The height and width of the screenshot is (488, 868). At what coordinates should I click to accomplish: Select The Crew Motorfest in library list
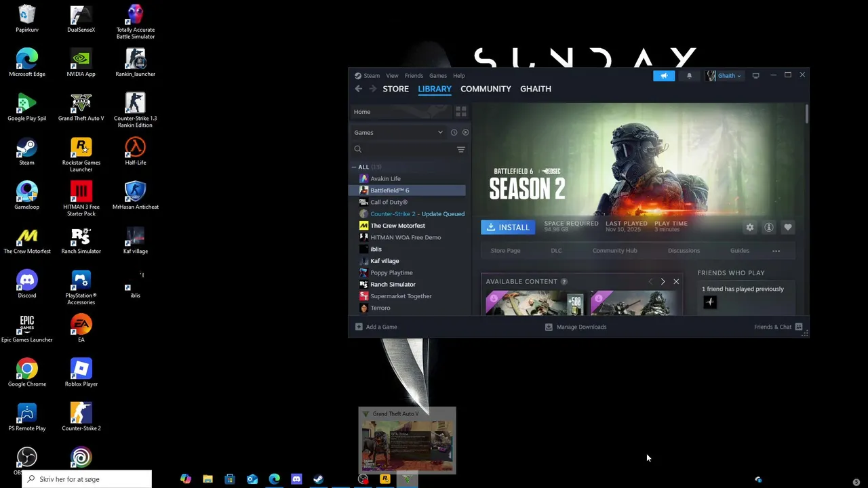(408, 226)
